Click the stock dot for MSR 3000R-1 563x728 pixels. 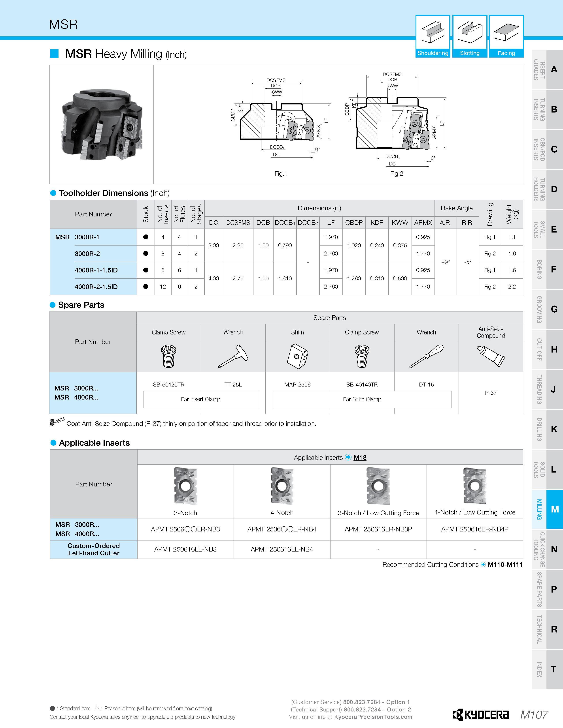coord(146,237)
